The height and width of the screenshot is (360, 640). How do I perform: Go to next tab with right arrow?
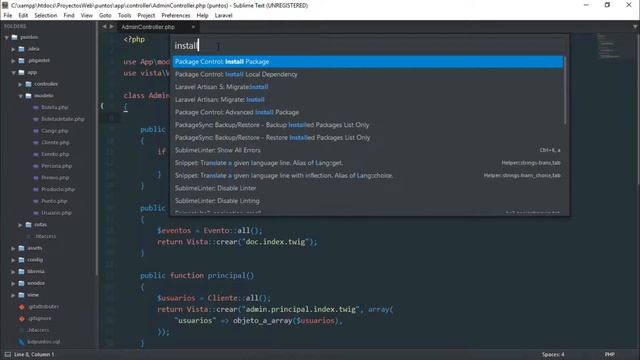[112, 27]
